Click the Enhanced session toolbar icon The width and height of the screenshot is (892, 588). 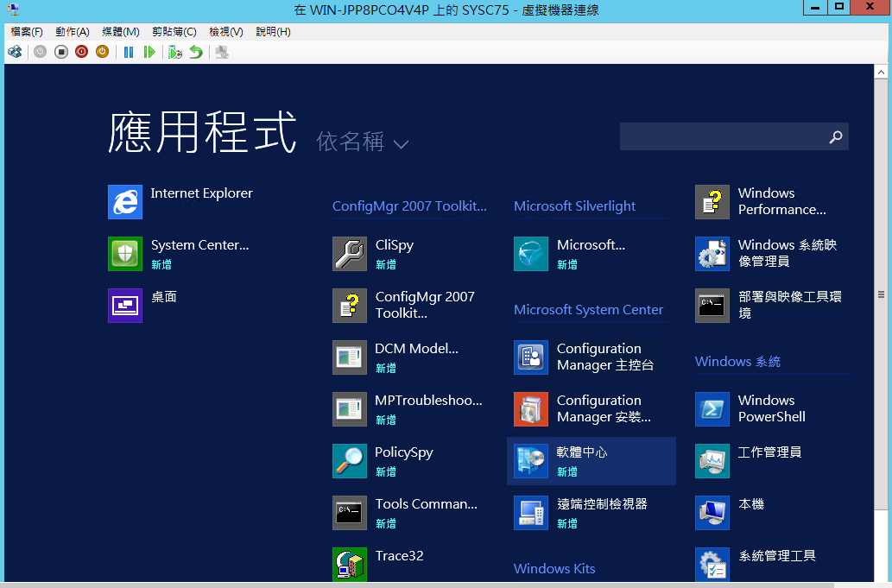click(222, 53)
